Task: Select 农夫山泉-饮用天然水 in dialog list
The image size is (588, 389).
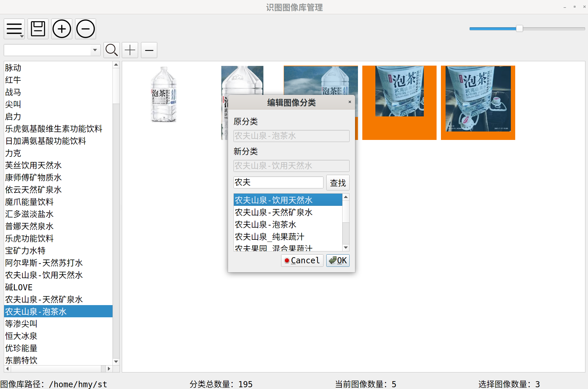Action: [x=288, y=200]
